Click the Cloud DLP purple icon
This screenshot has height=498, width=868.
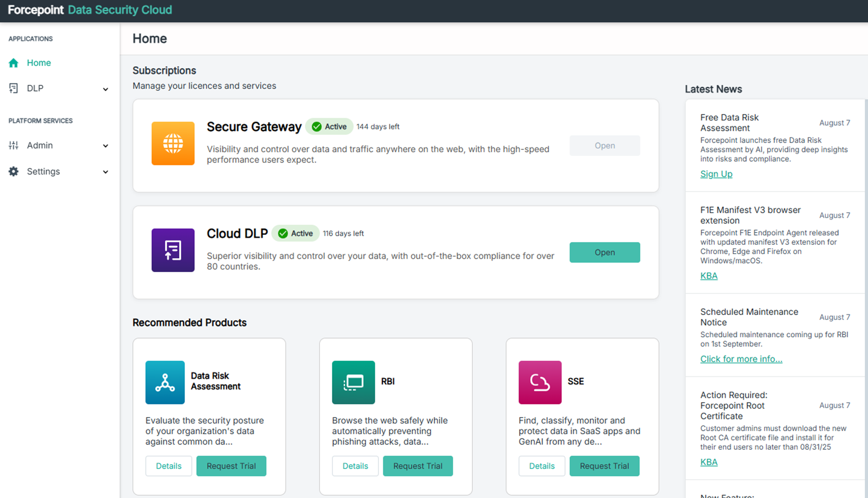pyautogui.click(x=173, y=250)
